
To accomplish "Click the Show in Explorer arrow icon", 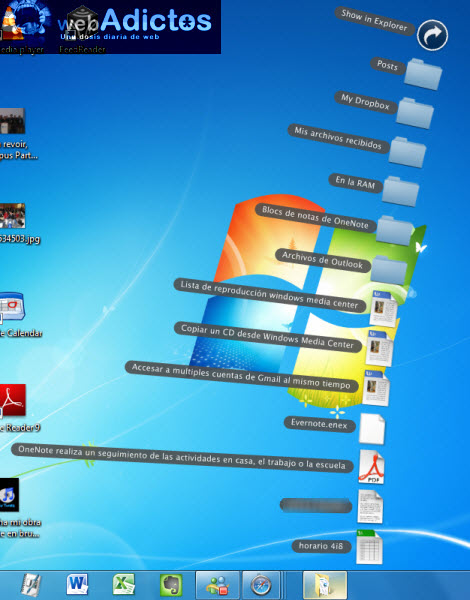I will tap(432, 35).
